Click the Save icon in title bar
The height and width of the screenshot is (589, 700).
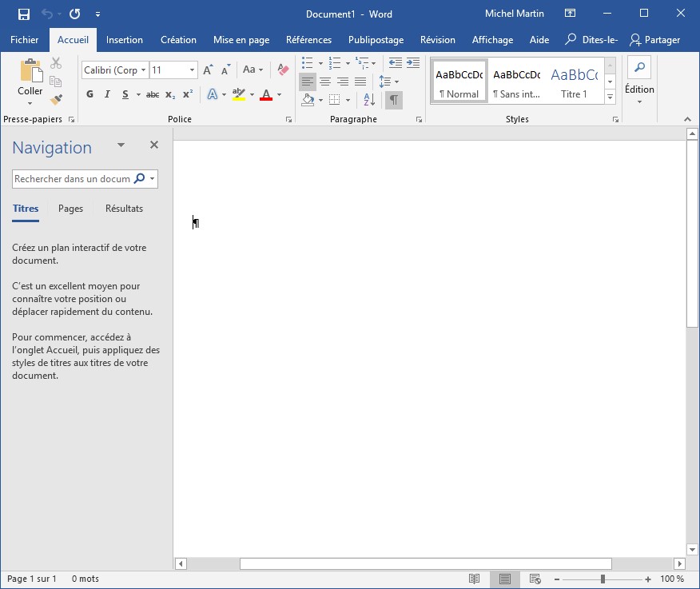click(23, 14)
